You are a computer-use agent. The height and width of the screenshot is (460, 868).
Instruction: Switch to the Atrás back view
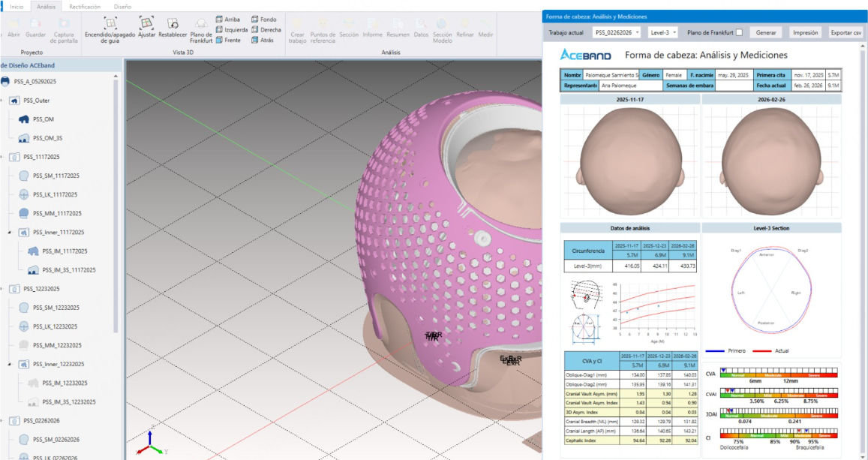(263, 40)
